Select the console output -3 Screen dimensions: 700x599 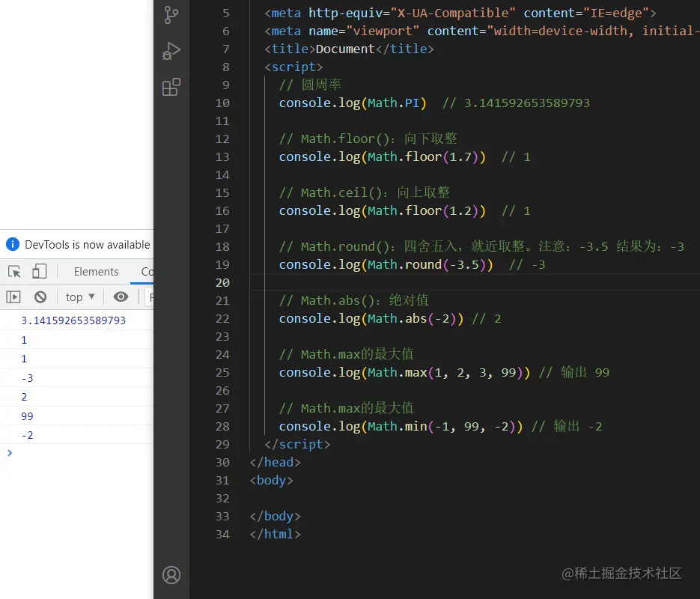click(x=27, y=378)
